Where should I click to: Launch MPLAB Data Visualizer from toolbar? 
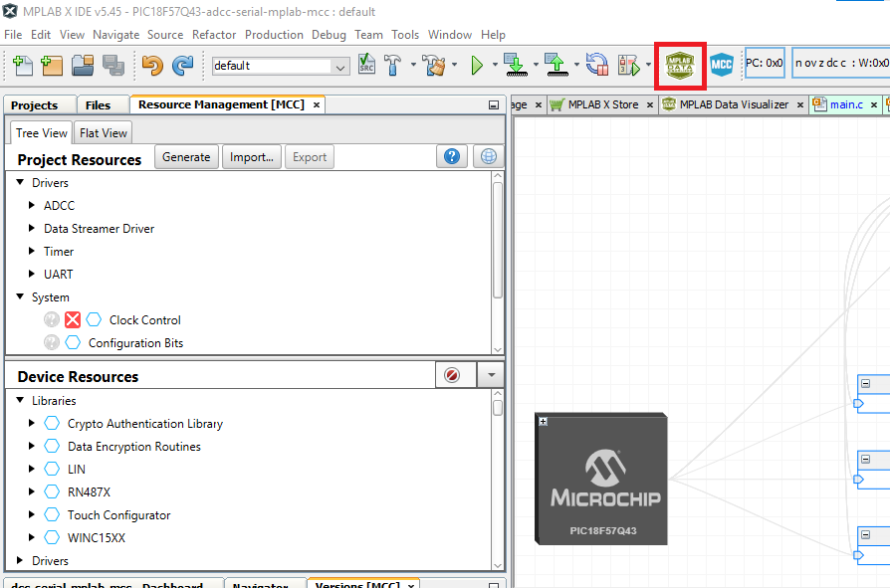click(680, 66)
